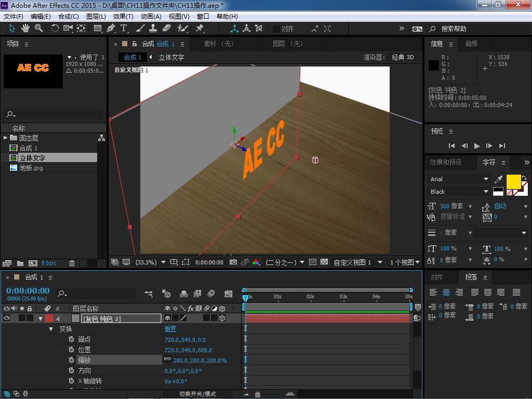Pick a color with the Character eyedropper

click(x=498, y=179)
